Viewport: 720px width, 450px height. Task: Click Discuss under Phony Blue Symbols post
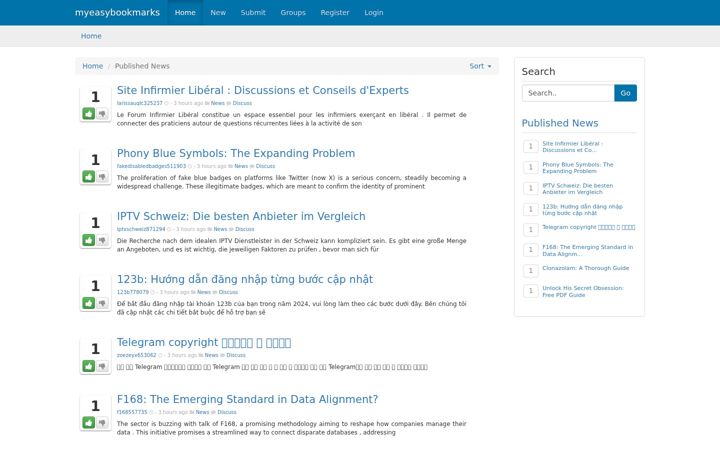pyautogui.click(x=265, y=166)
